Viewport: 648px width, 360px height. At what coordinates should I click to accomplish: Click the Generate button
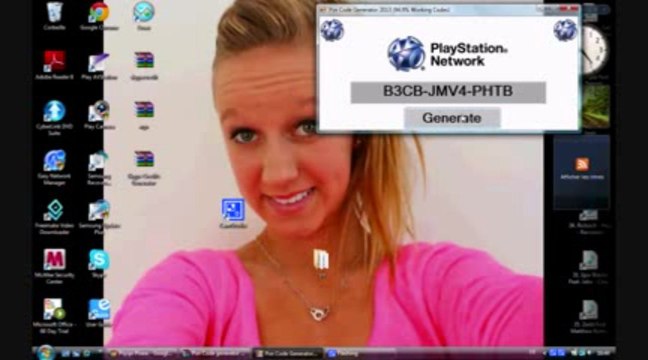click(x=452, y=118)
